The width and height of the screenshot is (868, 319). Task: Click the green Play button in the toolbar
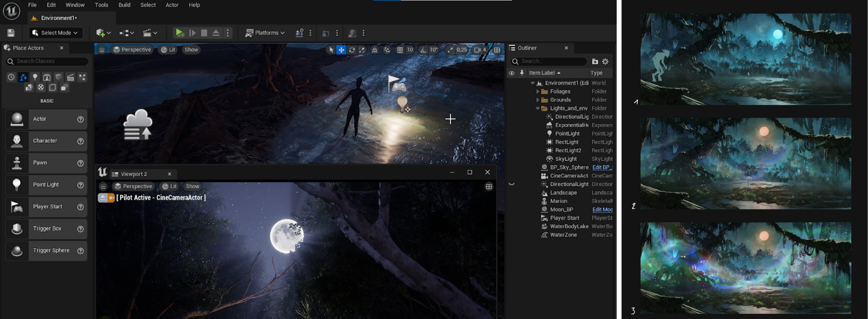[179, 33]
